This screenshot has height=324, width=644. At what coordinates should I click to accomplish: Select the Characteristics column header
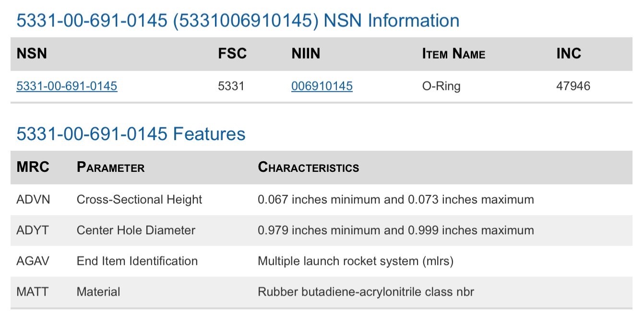308,167
